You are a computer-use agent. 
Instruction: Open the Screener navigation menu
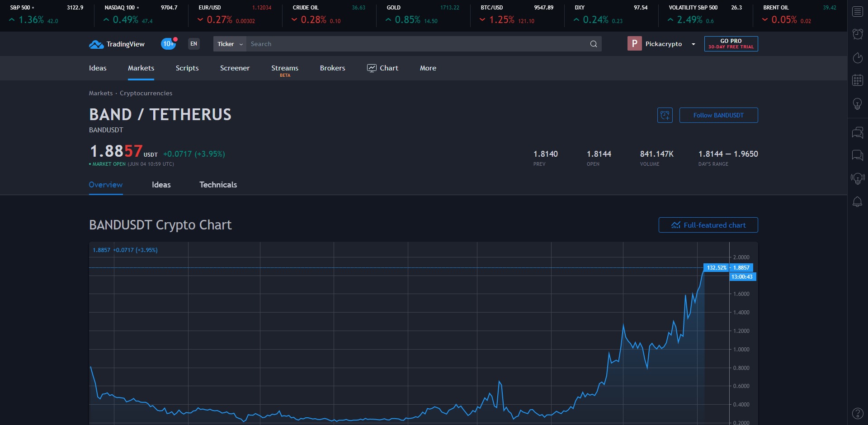coord(235,68)
